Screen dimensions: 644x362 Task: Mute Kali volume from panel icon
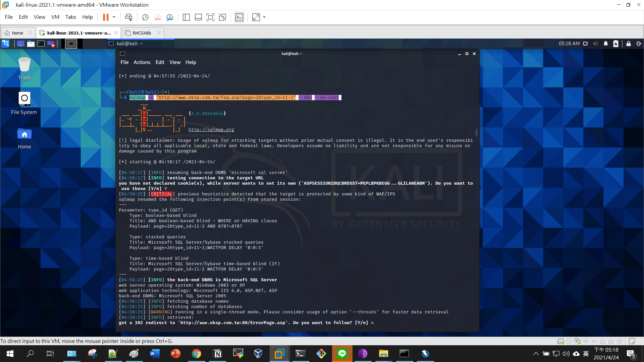pos(596,44)
